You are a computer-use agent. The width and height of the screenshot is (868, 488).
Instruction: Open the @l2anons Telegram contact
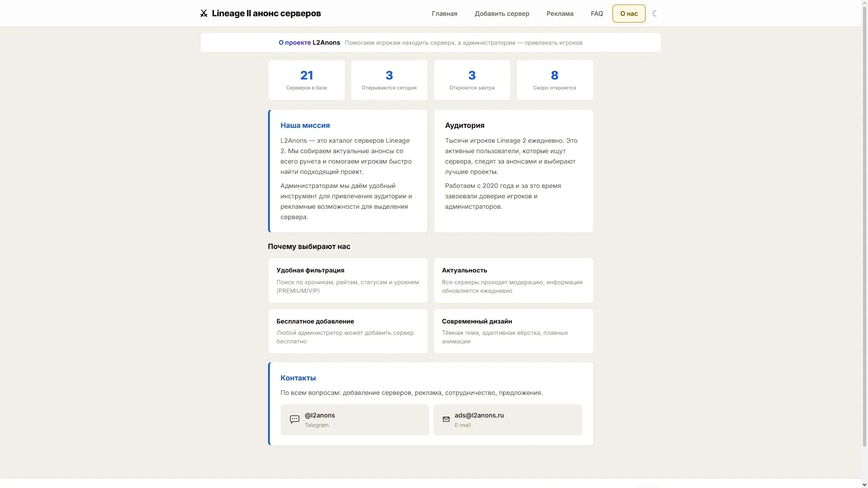tap(354, 420)
